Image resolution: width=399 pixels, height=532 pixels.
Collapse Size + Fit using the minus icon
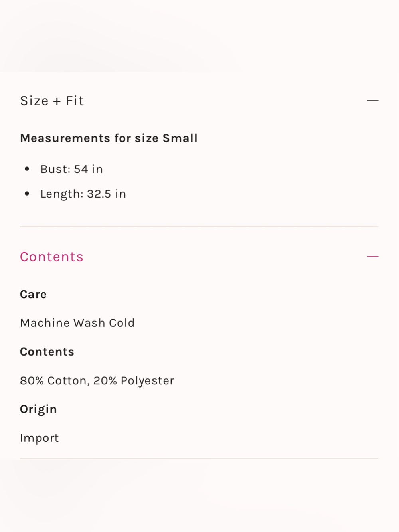(373, 101)
